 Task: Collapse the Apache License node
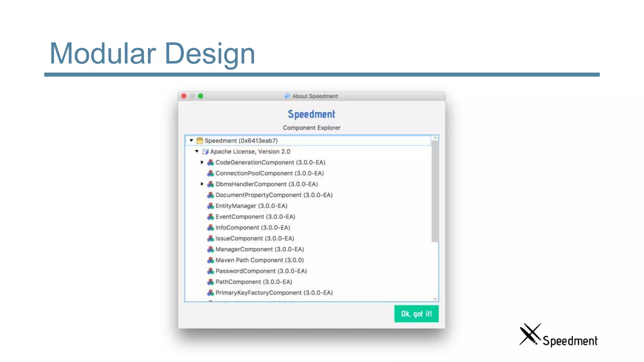(x=197, y=151)
